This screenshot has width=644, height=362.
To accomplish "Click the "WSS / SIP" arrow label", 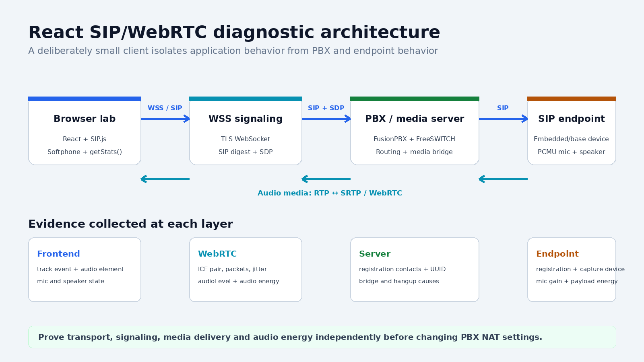I will 165,108.
